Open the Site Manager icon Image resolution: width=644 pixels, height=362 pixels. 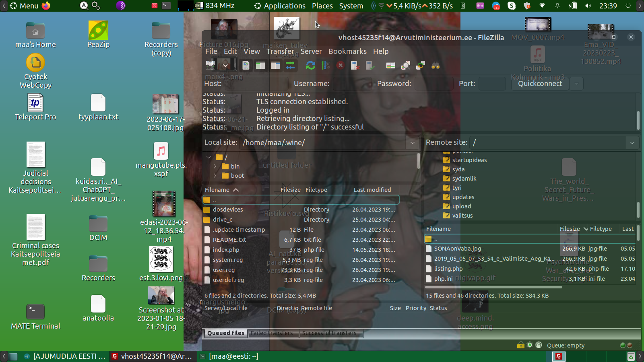211,65
